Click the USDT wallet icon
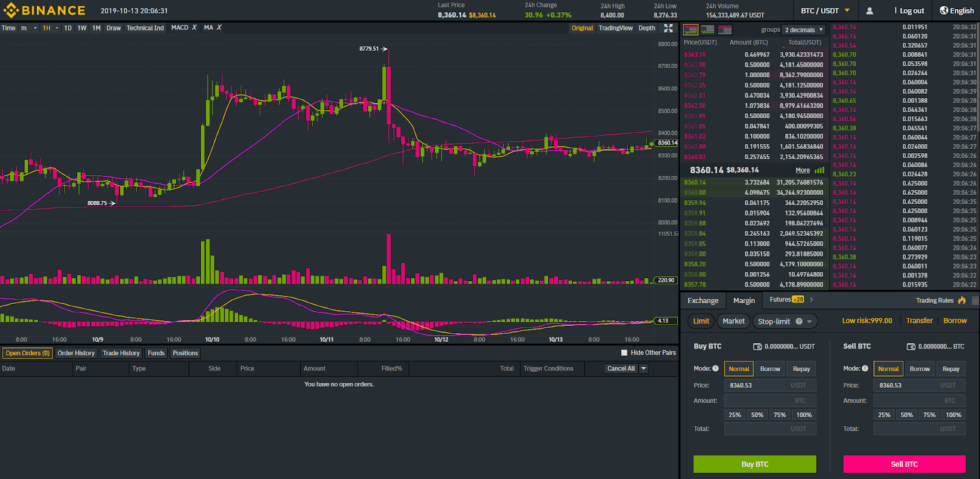This screenshot has height=479, width=980. pyautogui.click(x=758, y=347)
